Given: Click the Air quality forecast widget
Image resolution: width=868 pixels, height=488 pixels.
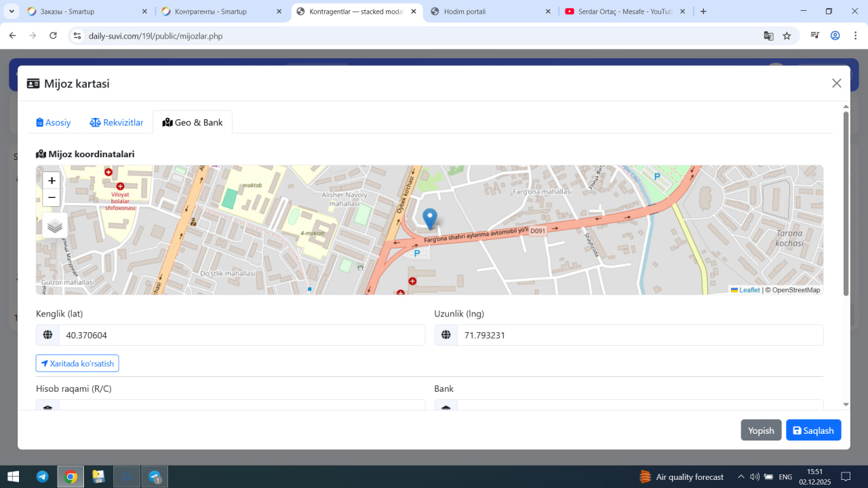Looking at the screenshot, I should pyautogui.click(x=681, y=476).
